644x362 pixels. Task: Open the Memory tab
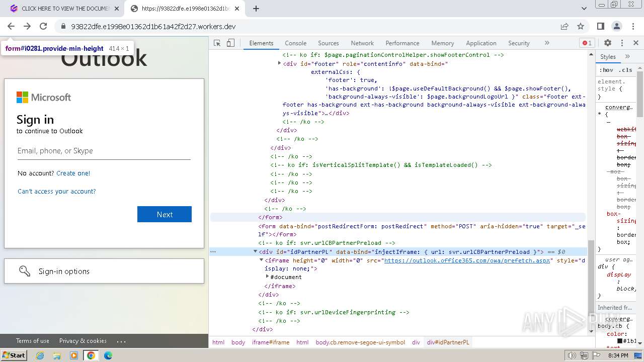[x=443, y=43]
